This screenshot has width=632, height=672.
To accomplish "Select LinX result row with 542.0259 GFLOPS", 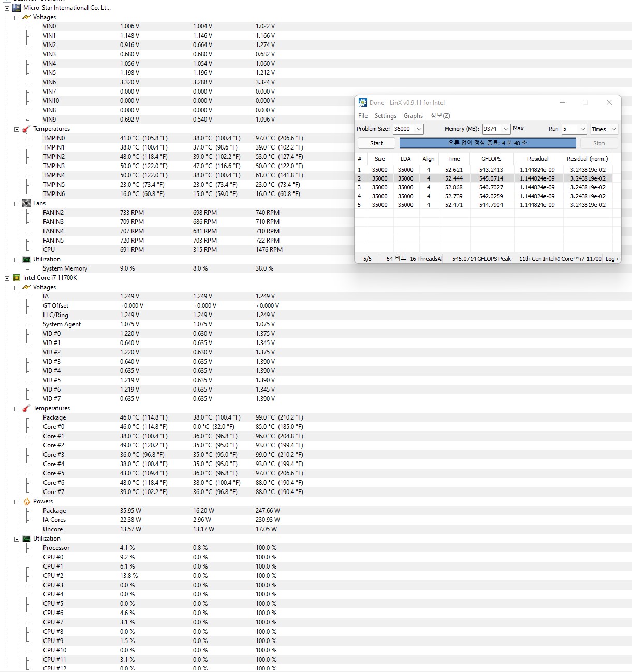I will pos(484,196).
